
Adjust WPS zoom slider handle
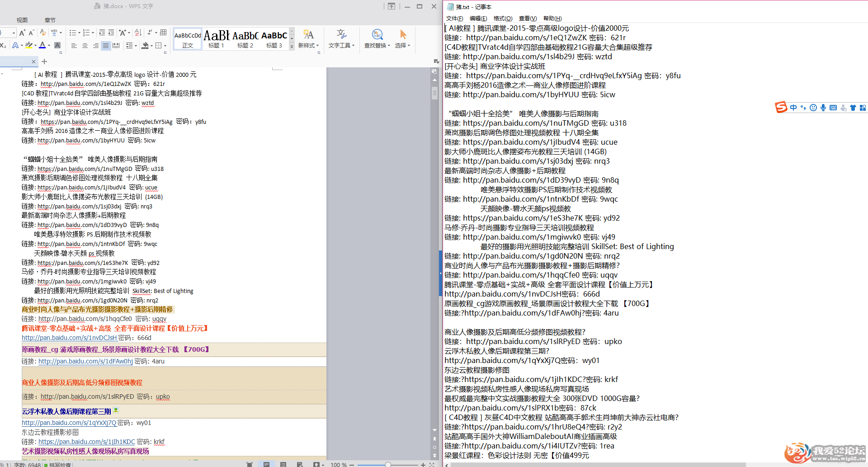[x=388, y=464]
